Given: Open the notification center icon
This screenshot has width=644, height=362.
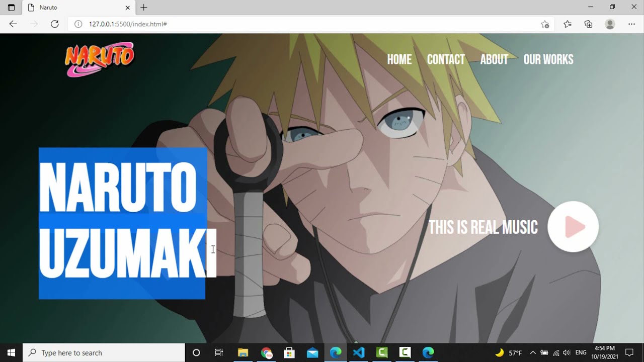Looking at the screenshot, I should coord(629,352).
